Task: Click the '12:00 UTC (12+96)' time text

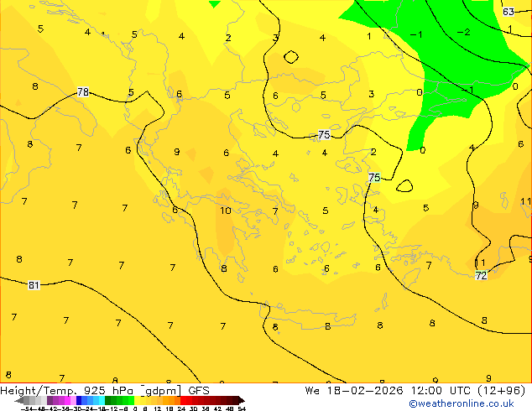Action: tap(468, 391)
